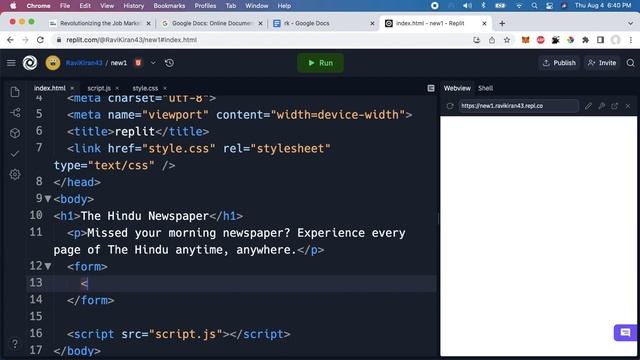Click the 'The Hindu Newspaper' heading text
640x360 pixels.
click(145, 216)
